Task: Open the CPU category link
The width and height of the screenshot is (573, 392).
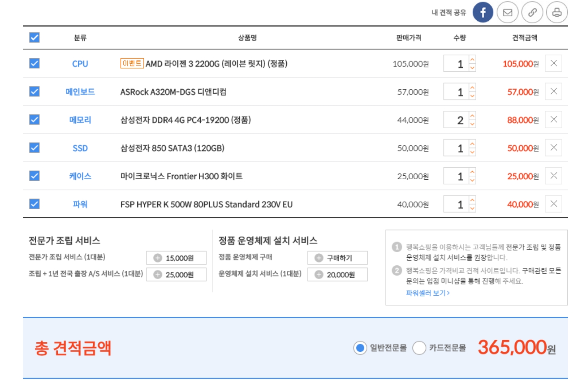Action: (80, 64)
